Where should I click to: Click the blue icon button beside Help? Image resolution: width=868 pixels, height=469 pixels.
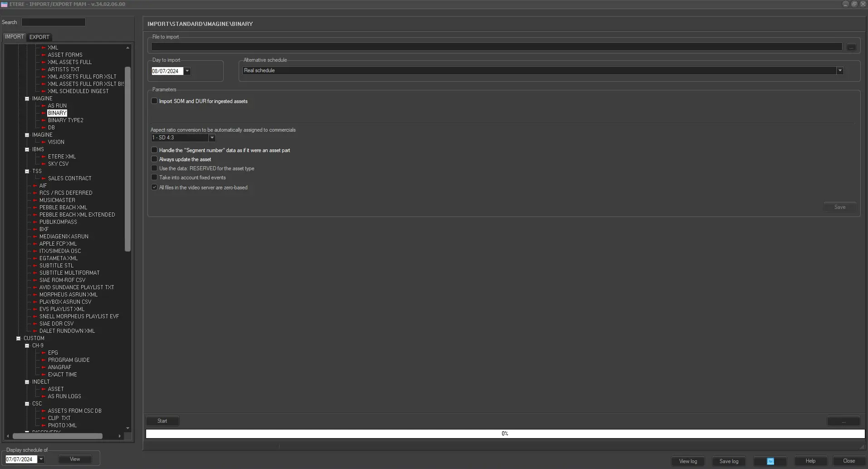(770, 461)
